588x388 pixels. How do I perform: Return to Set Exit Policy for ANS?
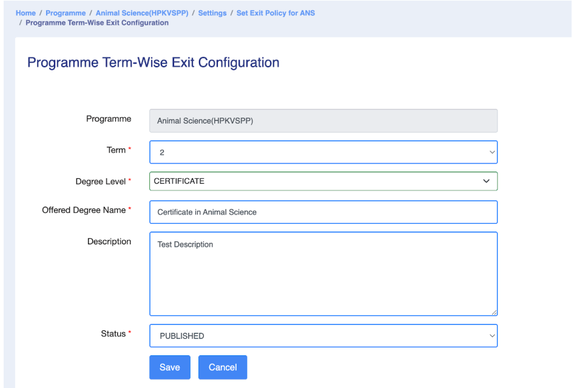point(275,13)
